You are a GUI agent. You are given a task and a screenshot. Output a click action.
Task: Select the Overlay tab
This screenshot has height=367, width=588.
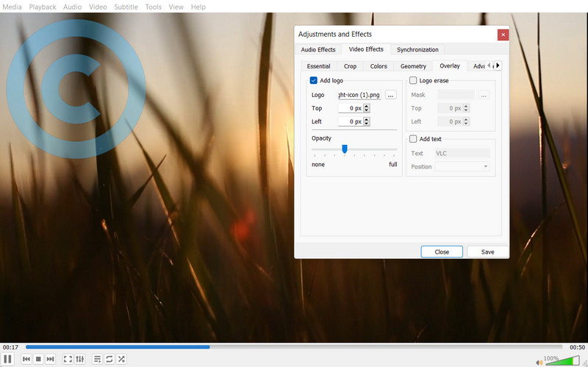[450, 65]
